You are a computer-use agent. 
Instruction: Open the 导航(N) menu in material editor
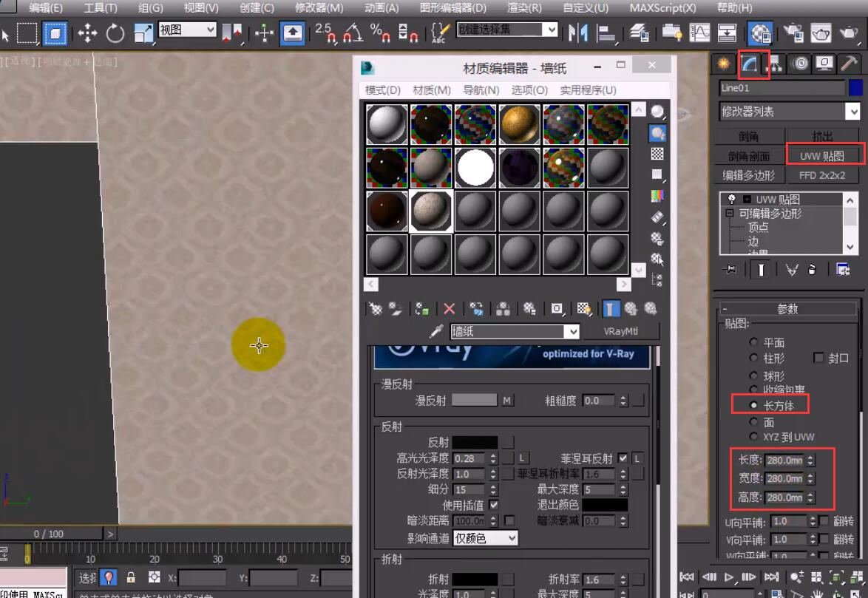[x=481, y=90]
